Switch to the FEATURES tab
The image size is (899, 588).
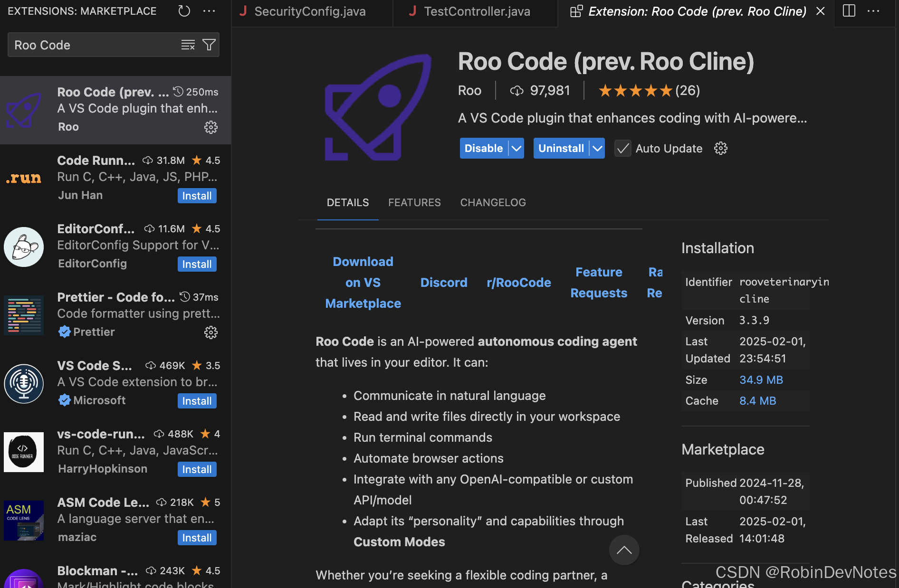click(414, 203)
